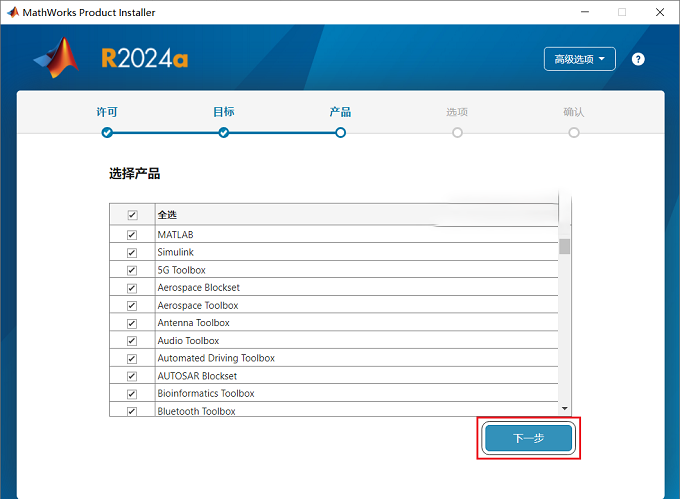Select the 'Bluetooth Toolbox' row text
680x499 pixels.
point(196,411)
